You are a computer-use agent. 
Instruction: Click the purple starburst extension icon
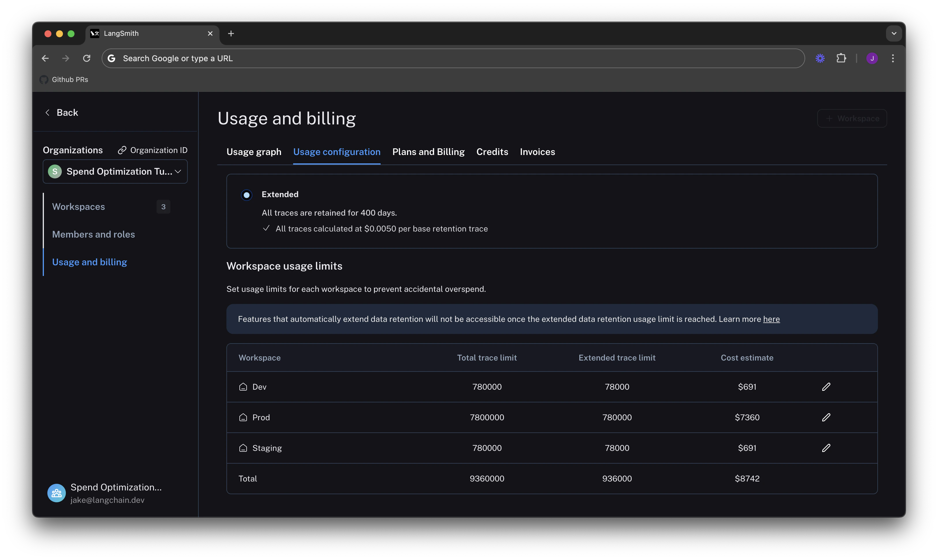click(820, 58)
